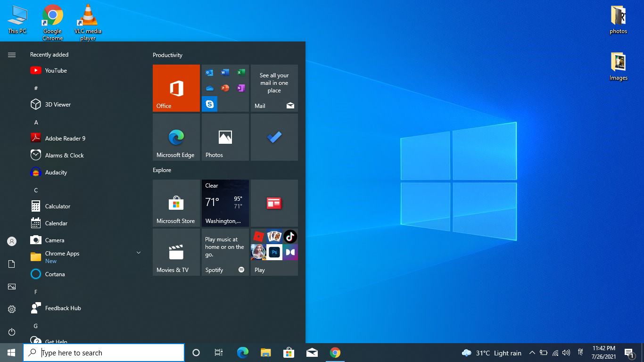Open Documents from Start sidebar
The image size is (644, 362).
point(12,264)
